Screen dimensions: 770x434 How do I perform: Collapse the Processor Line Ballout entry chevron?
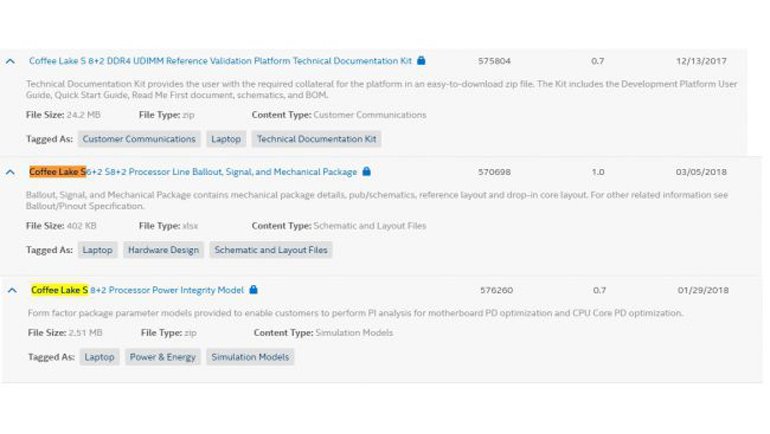point(10,172)
